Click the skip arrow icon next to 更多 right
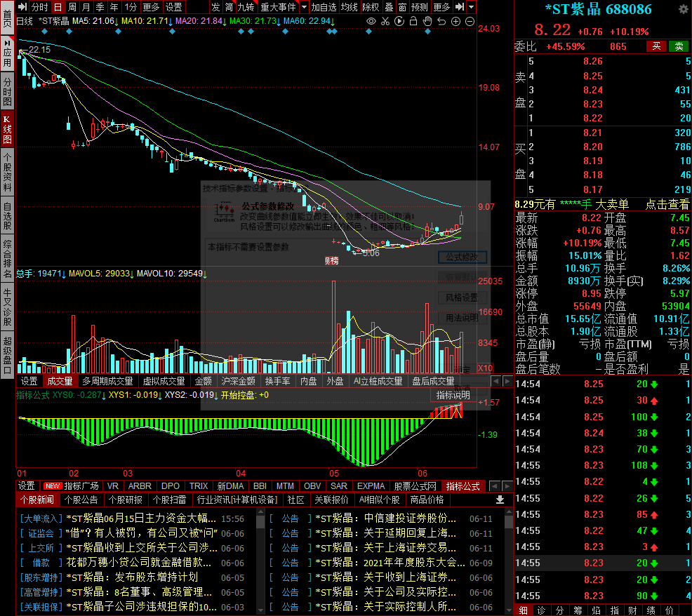 coord(460,6)
